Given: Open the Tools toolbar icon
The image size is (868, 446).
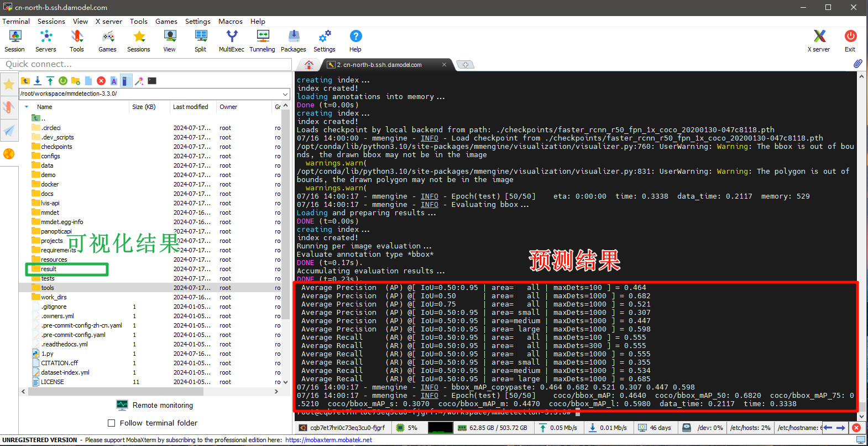Looking at the screenshot, I should point(77,41).
